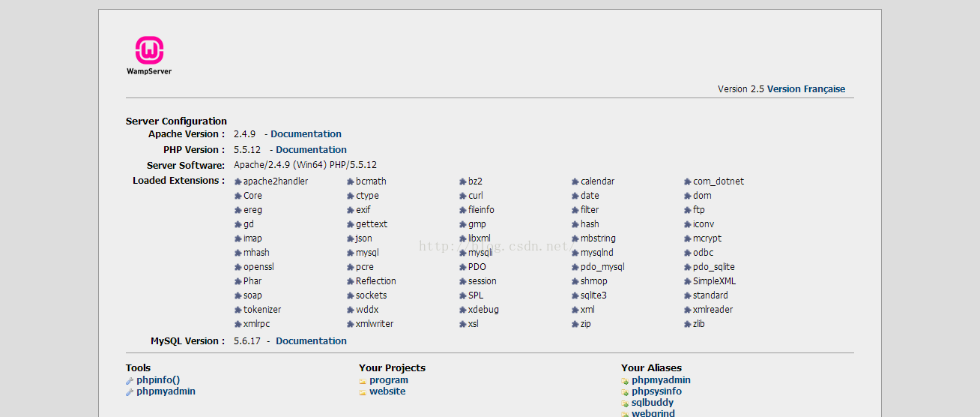Click the gear icon beside xdebug

462,310
